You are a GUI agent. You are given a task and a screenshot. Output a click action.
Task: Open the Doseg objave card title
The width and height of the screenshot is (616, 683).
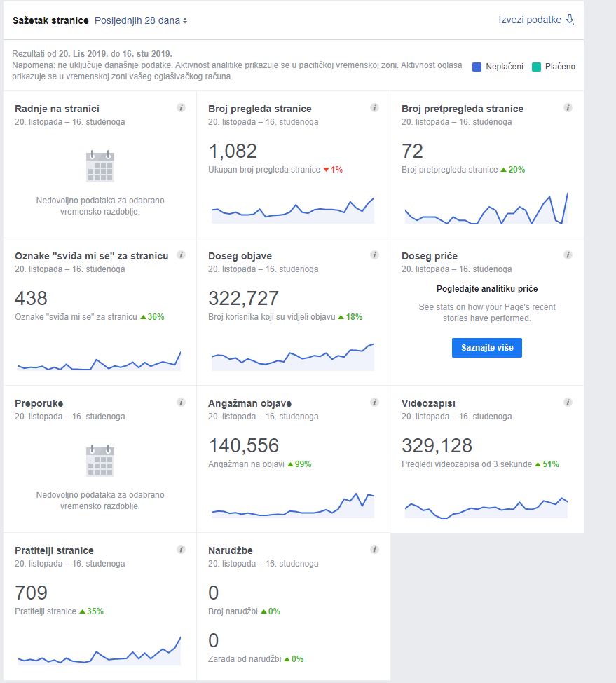coord(240,256)
